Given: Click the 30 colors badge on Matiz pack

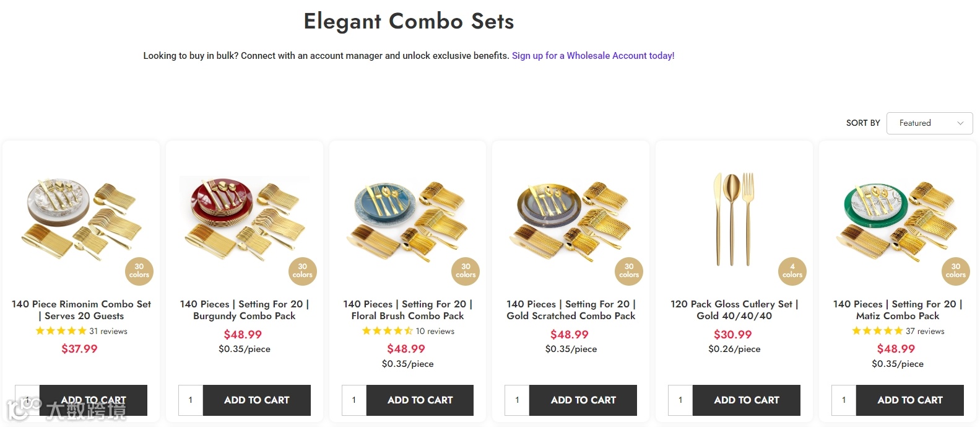Looking at the screenshot, I should point(955,271).
